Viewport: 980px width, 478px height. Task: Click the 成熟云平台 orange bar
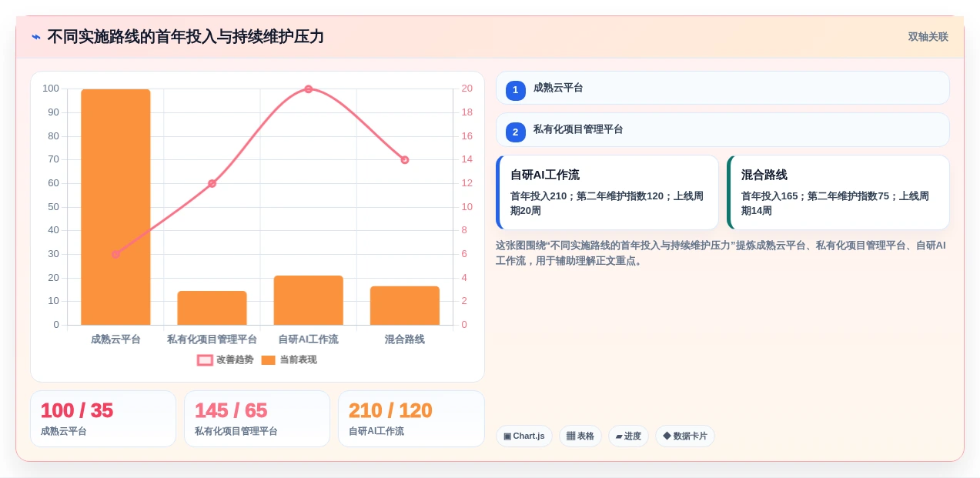click(115, 207)
